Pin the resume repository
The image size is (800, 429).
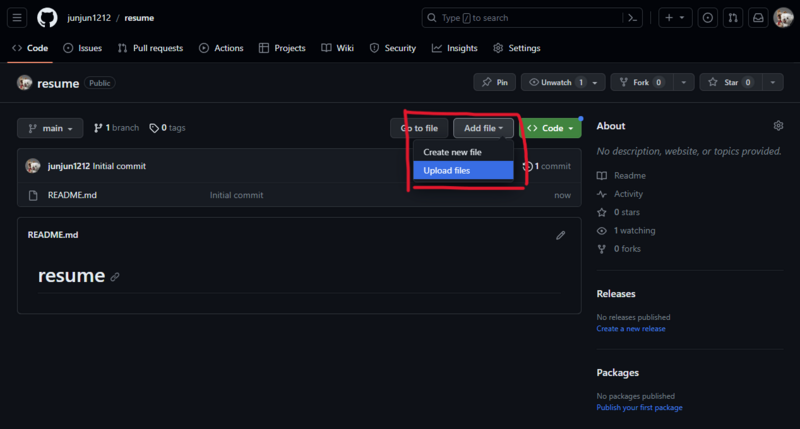point(494,82)
